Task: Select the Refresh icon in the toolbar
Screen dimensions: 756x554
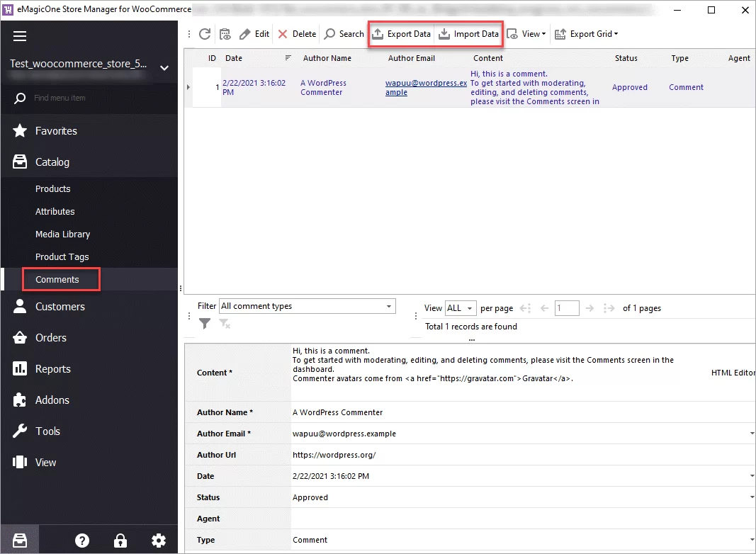Action: click(x=205, y=33)
